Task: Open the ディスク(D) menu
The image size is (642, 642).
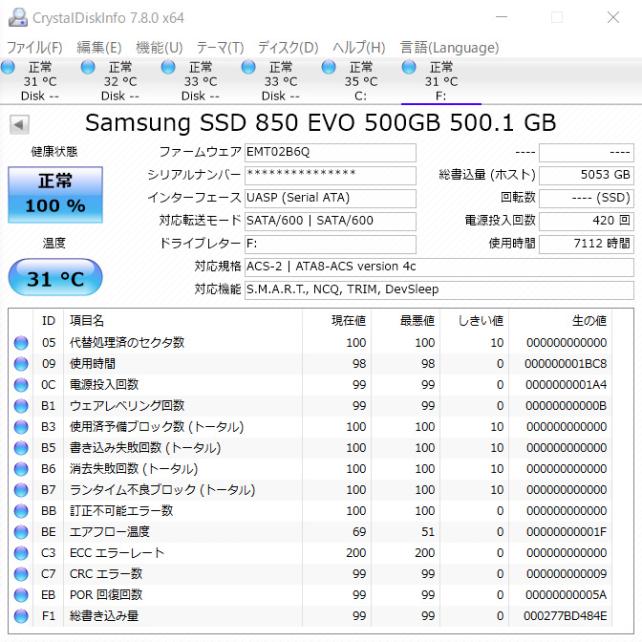Action: tap(288, 48)
